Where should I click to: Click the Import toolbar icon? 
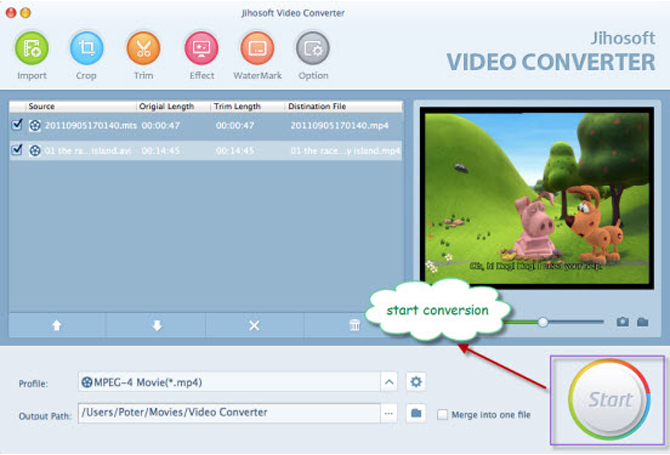point(31,48)
